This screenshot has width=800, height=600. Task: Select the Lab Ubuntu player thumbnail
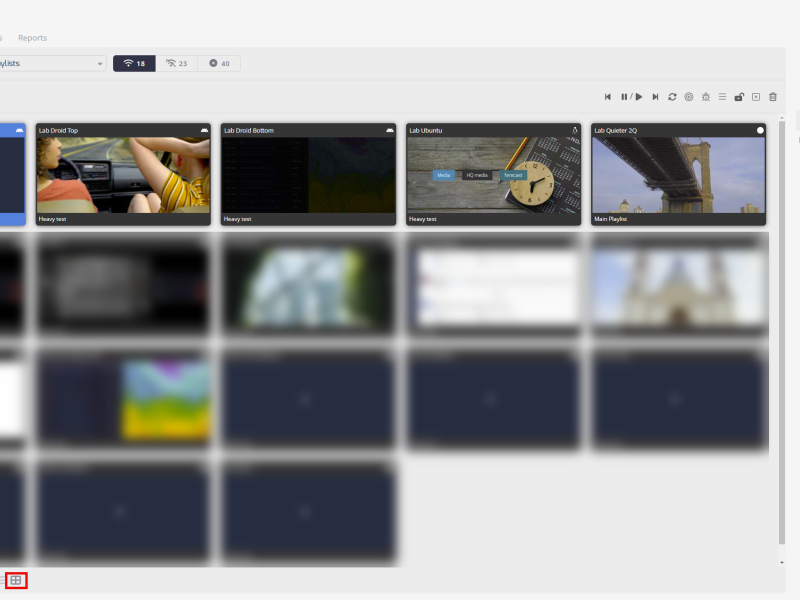pyautogui.click(x=493, y=175)
